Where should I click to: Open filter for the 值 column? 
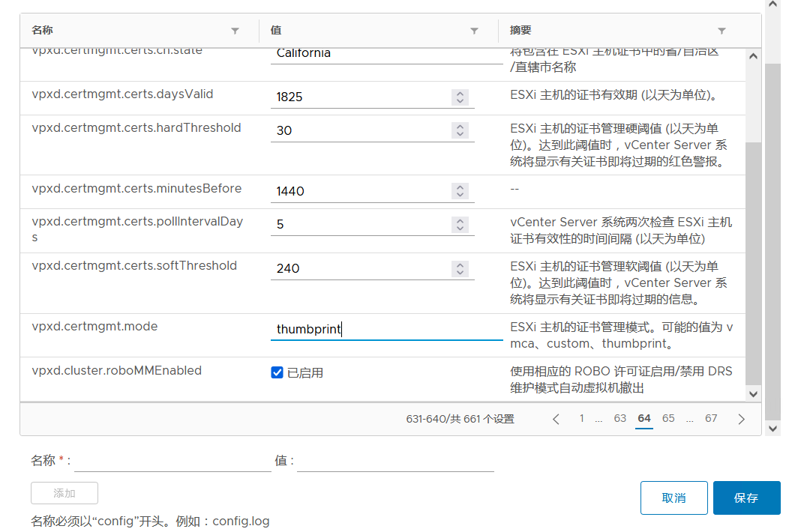(474, 31)
